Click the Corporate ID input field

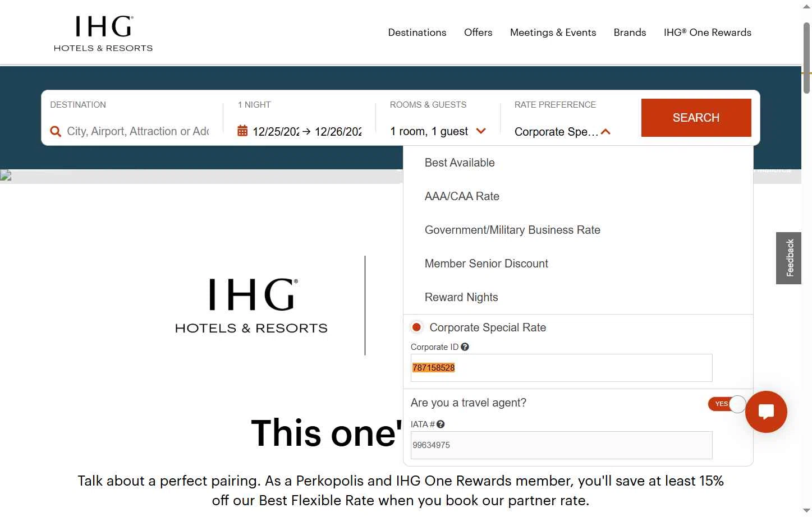pyautogui.click(x=561, y=368)
